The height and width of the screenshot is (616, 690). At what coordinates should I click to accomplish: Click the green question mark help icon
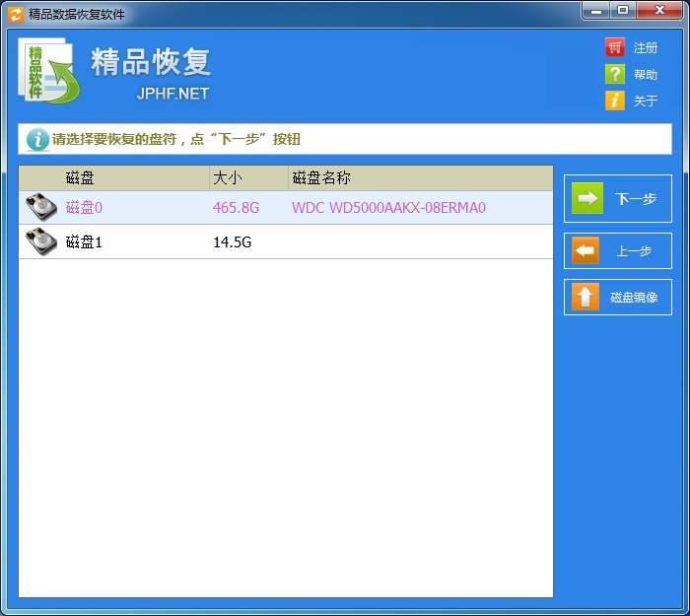click(x=615, y=74)
